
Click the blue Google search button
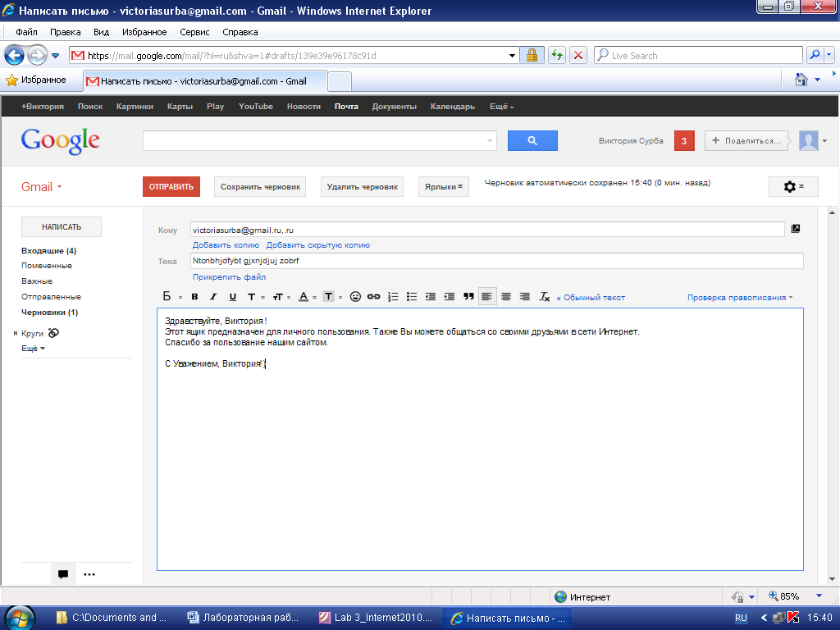[x=532, y=140]
